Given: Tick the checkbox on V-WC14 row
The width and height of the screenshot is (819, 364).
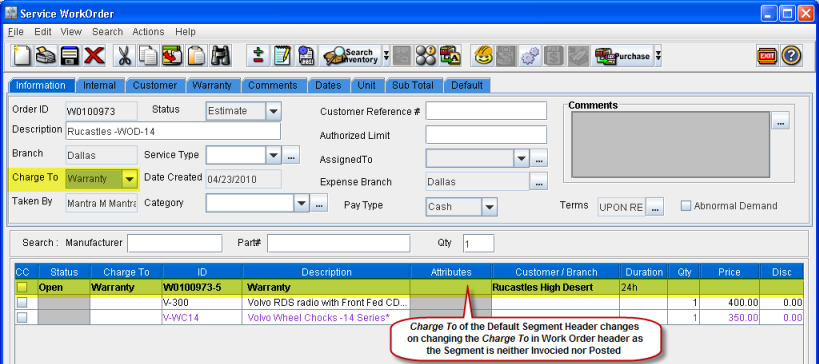Looking at the screenshot, I should 22,317.
